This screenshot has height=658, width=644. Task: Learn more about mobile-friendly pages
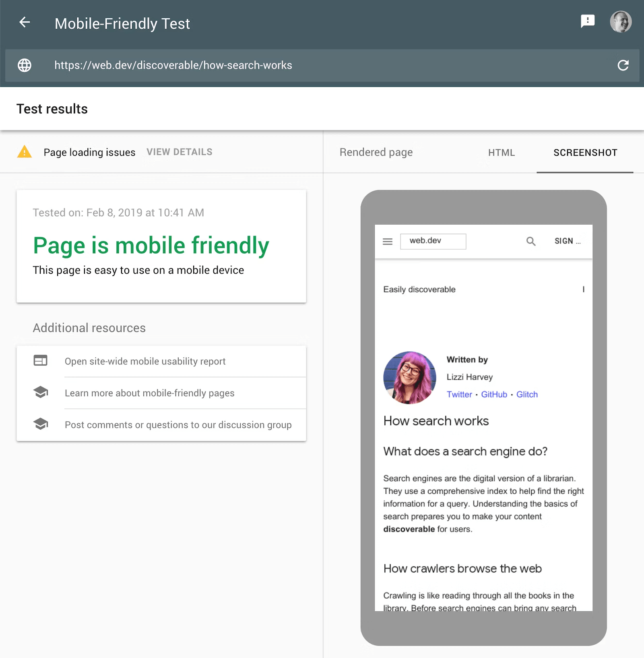pos(149,393)
